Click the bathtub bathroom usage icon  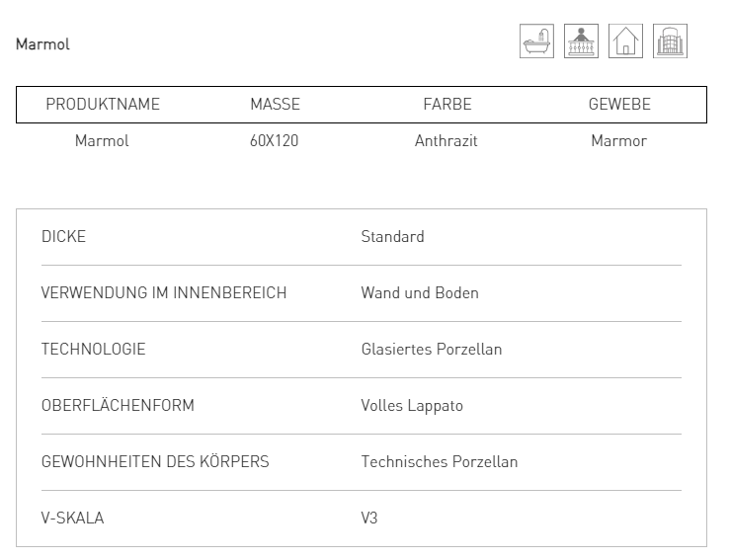click(536, 40)
